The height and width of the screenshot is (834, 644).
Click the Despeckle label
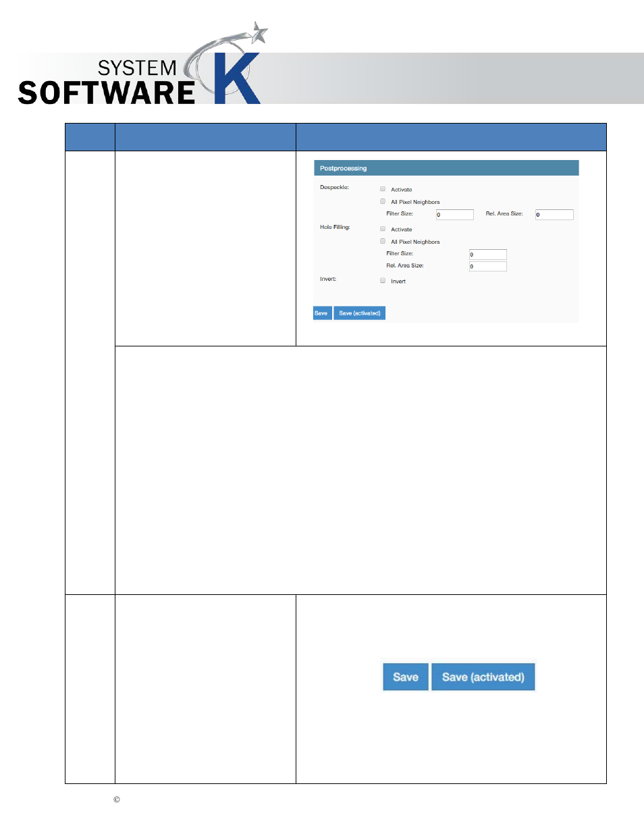pyautogui.click(x=334, y=188)
